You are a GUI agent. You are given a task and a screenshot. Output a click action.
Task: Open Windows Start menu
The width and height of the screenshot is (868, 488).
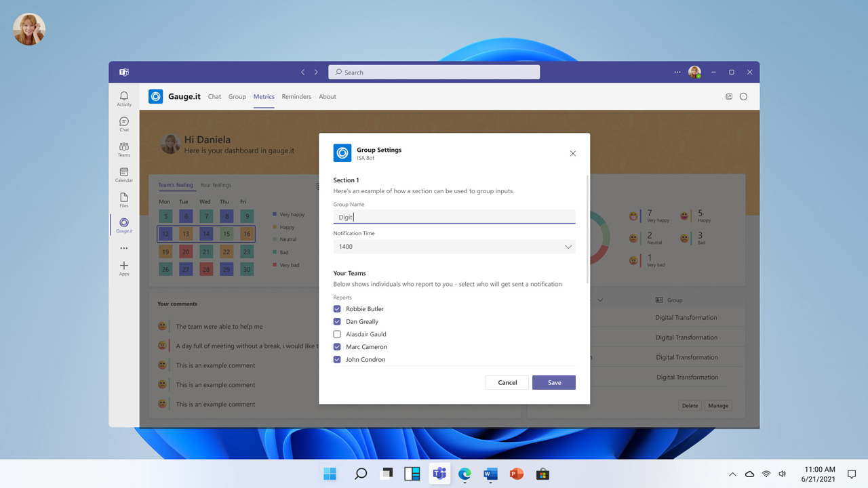tap(330, 474)
